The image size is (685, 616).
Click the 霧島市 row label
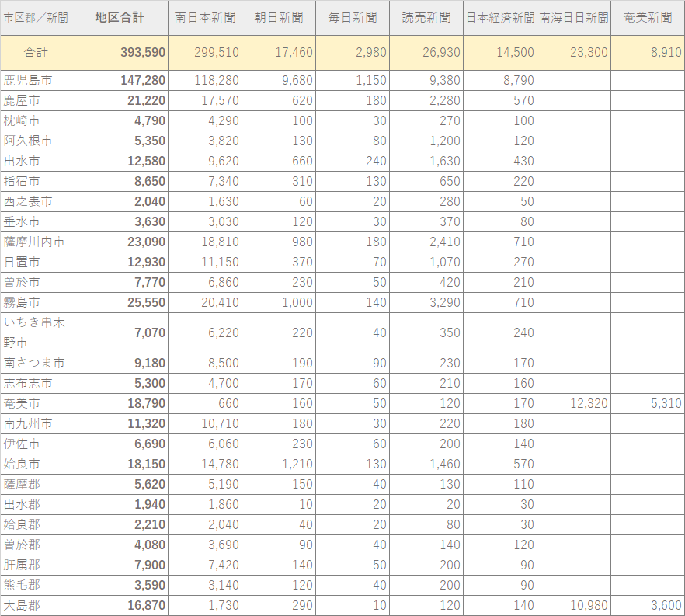pos(22,302)
